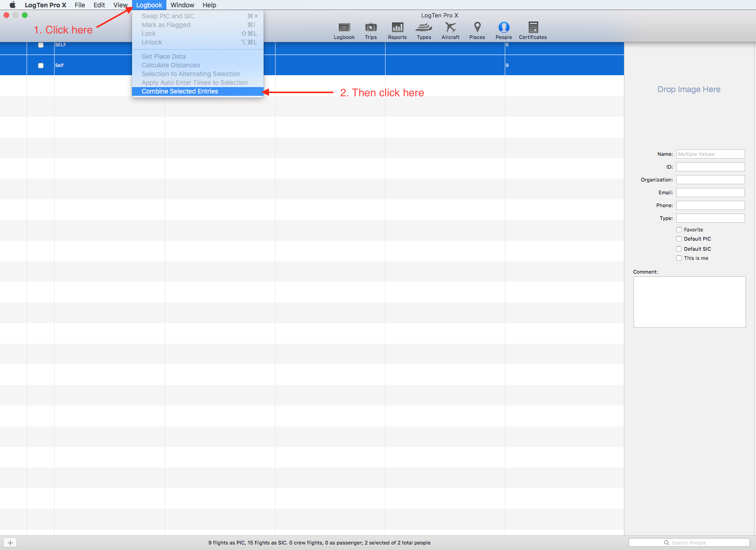This screenshot has height=550, width=756.
Task: Click the Search People field
Action: point(689,543)
